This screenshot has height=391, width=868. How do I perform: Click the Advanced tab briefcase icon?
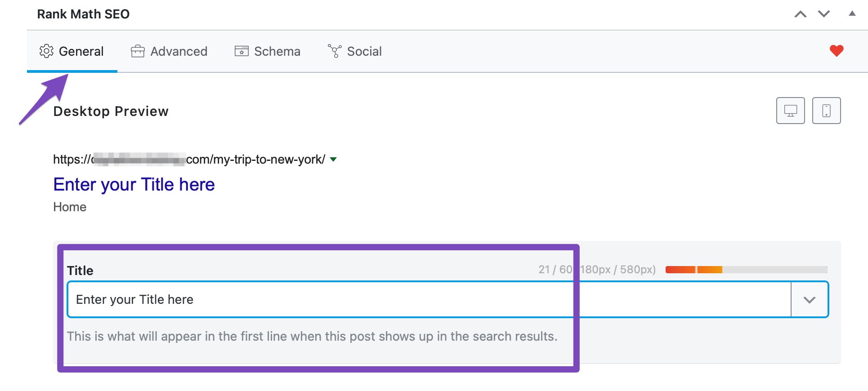coord(138,51)
